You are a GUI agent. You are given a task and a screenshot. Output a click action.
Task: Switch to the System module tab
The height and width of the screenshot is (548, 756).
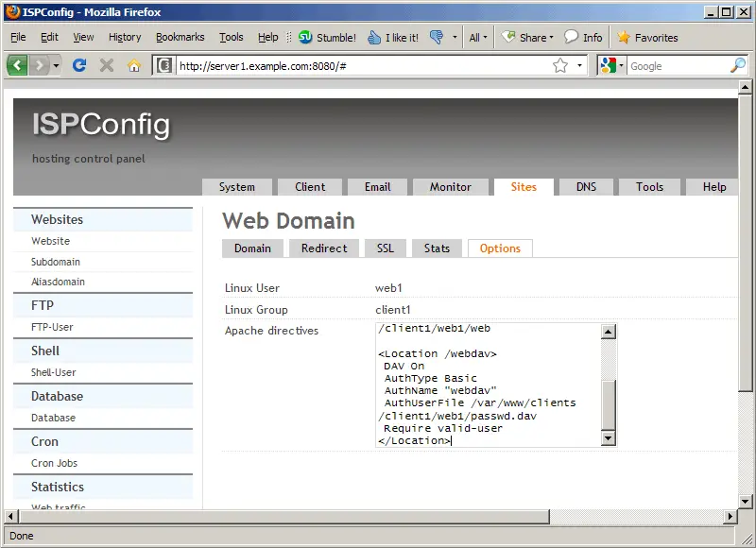click(237, 187)
